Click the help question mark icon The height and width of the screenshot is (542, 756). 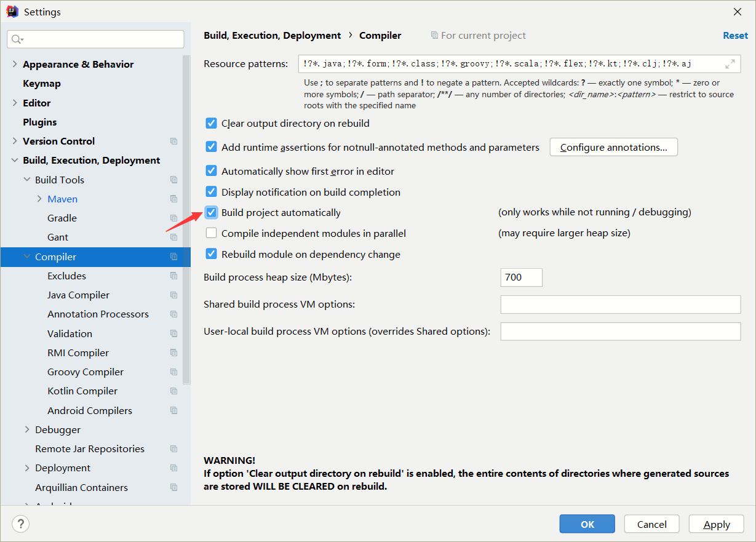(20, 524)
